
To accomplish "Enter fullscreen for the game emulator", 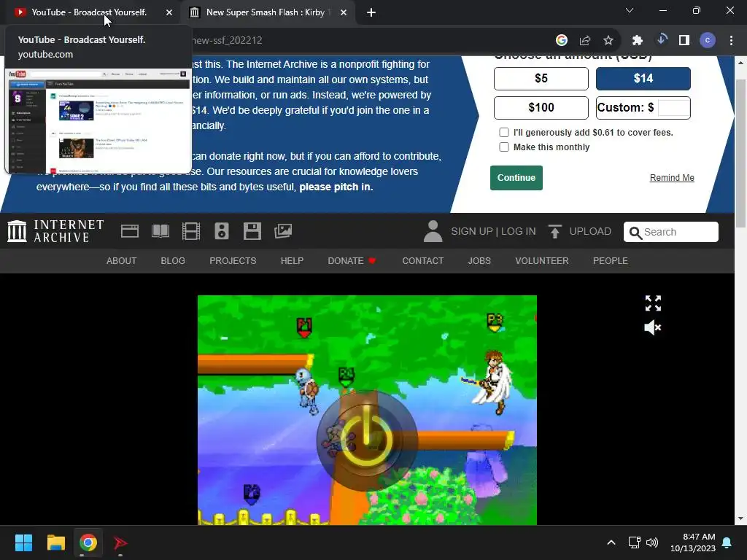I will point(653,303).
